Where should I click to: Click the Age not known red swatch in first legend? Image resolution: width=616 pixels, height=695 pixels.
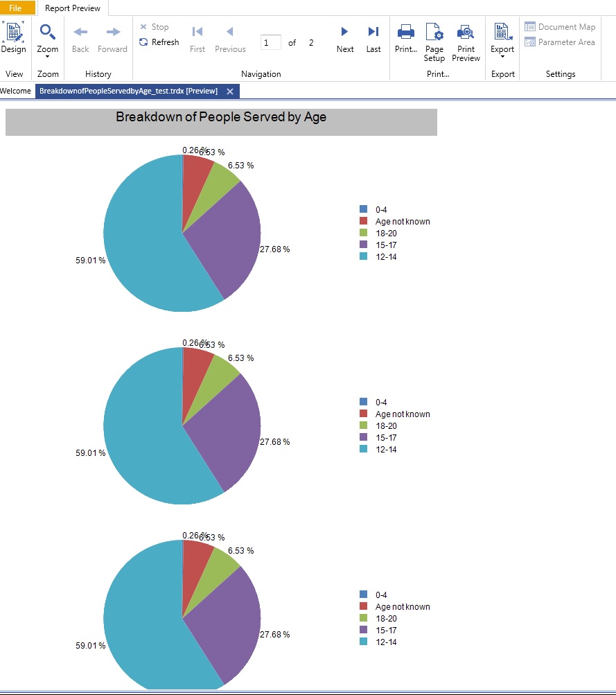point(363,221)
